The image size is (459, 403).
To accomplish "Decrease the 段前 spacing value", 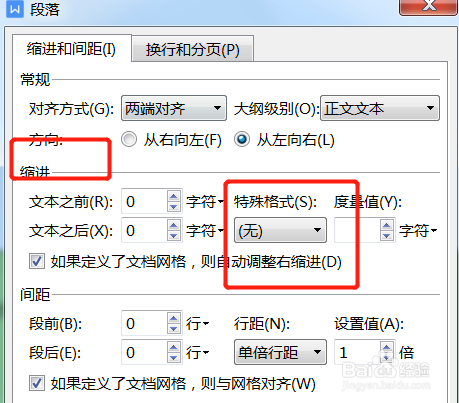I will tap(174, 329).
